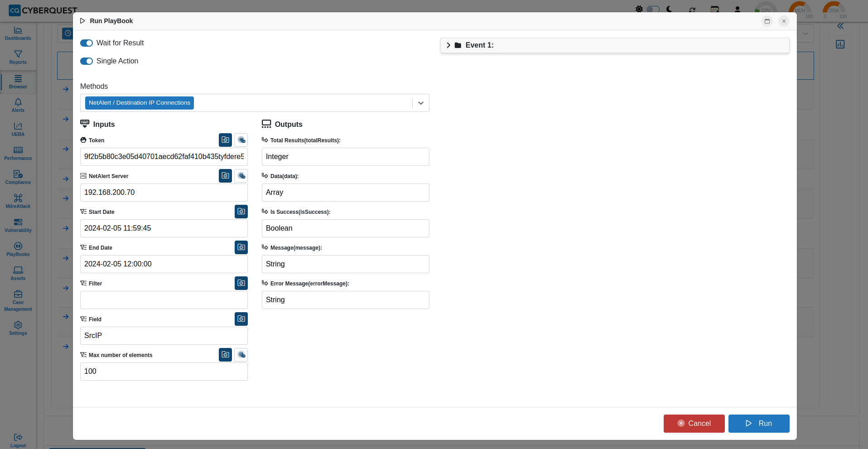868x449 pixels.
Task: Toggle the Single Action switch
Action: 87,61
